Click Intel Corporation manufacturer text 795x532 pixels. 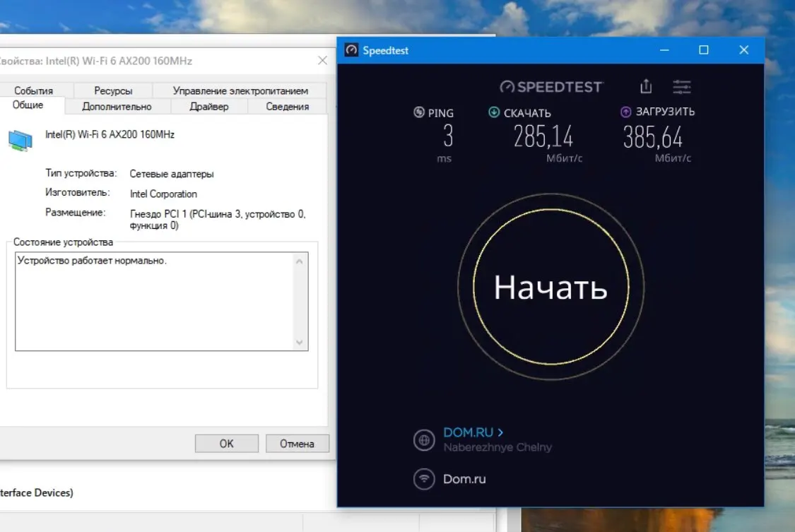[163, 194]
